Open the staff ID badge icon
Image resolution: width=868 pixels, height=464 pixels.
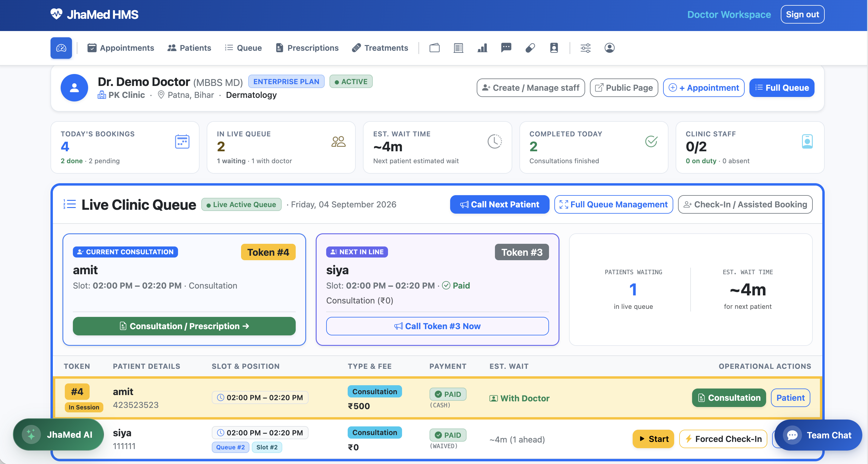pyautogui.click(x=554, y=48)
